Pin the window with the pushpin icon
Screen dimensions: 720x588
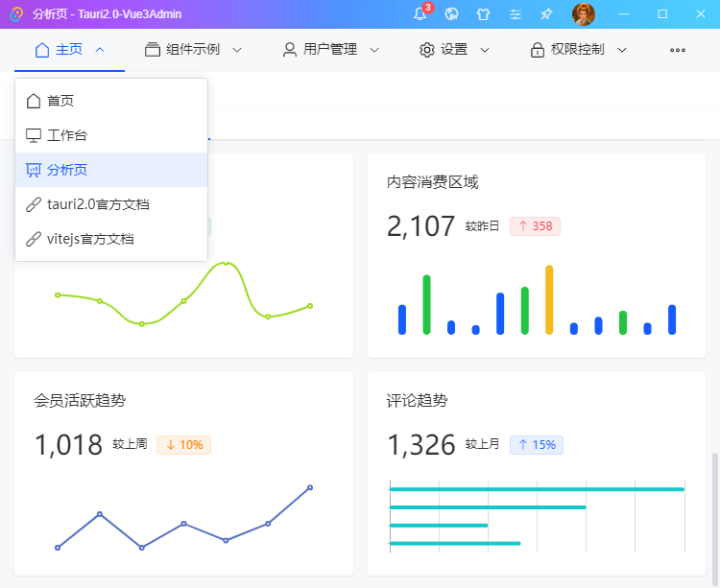(x=546, y=14)
